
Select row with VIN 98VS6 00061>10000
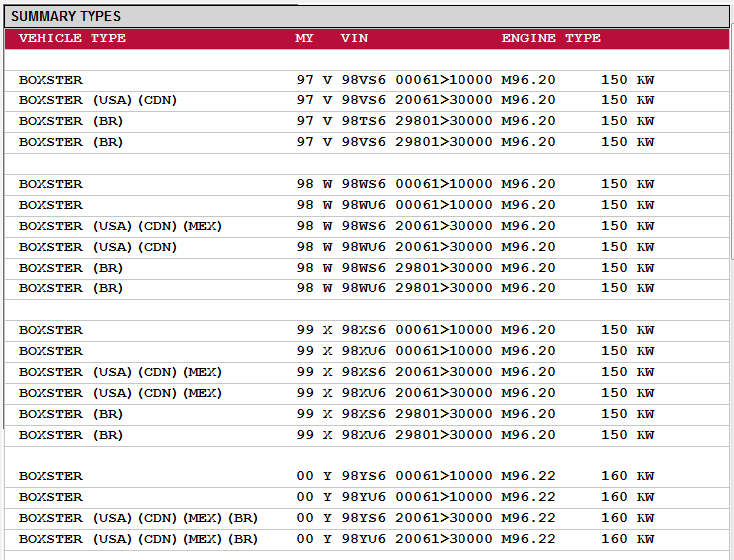(x=367, y=81)
